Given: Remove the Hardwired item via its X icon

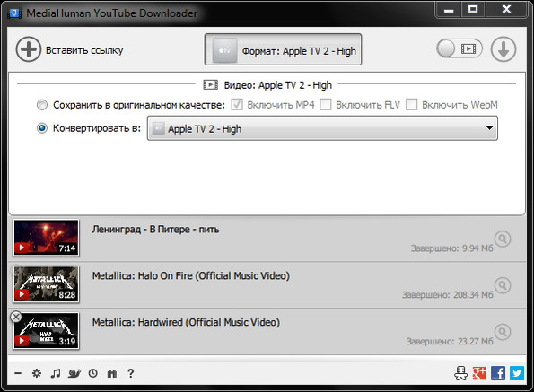Looking at the screenshot, I should (x=16, y=317).
